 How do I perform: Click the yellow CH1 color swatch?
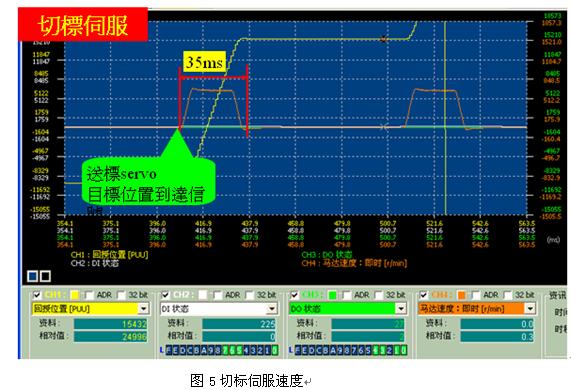click(75, 295)
